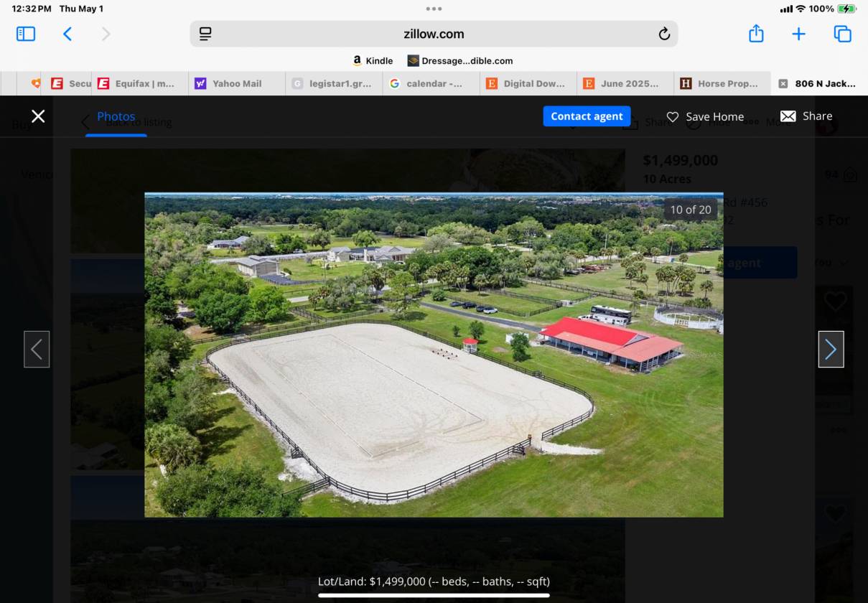The image size is (868, 603).
Task: Share listing via envelope Share button
Action: click(x=806, y=116)
